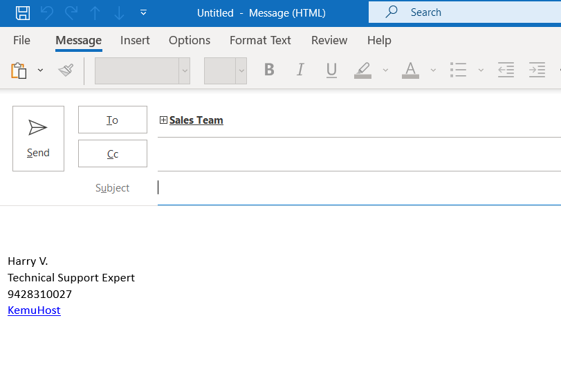Apply text highlight color
This screenshot has height=392, width=561.
click(362, 70)
